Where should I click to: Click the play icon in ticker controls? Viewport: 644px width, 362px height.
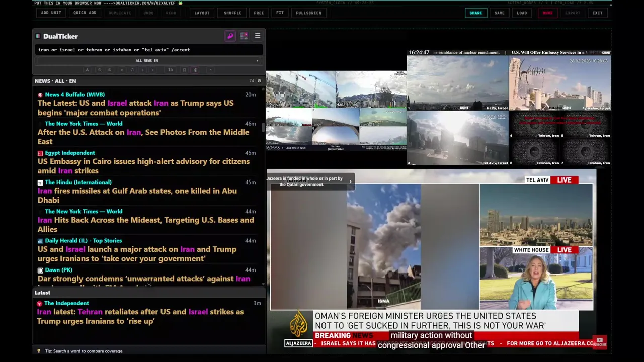point(122,70)
